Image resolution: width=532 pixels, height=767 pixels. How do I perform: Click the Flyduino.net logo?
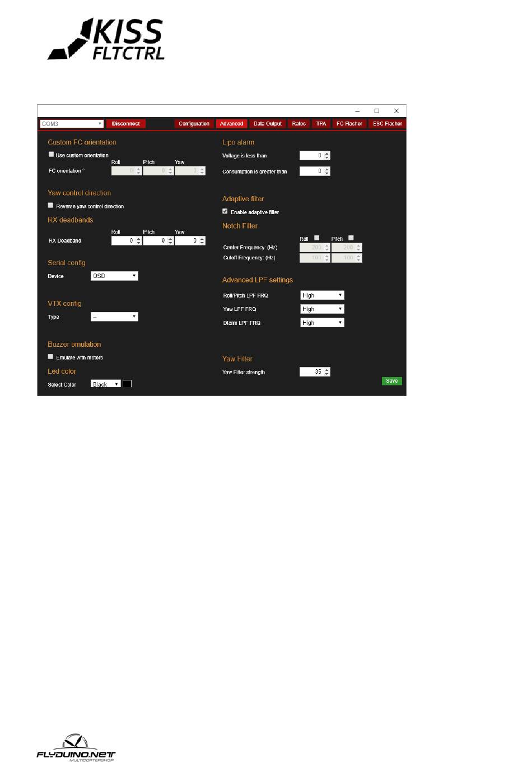click(x=76, y=748)
